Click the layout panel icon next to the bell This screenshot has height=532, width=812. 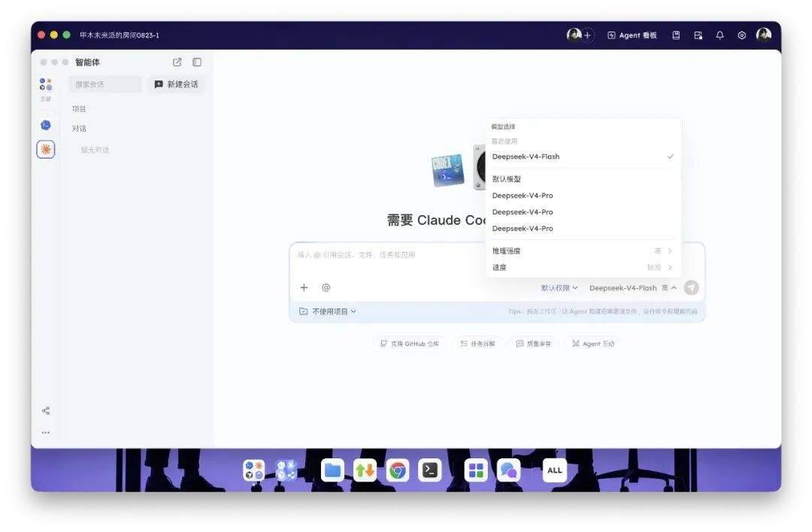pos(698,35)
